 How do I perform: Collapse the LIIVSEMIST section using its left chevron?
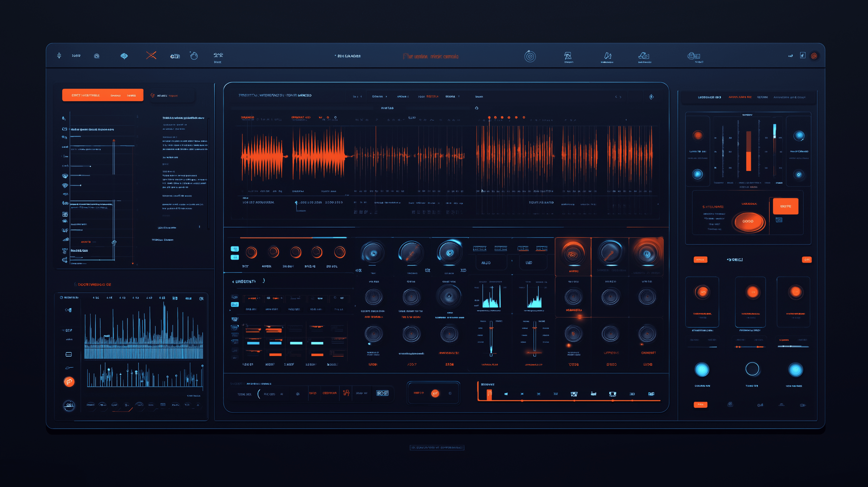(x=233, y=282)
